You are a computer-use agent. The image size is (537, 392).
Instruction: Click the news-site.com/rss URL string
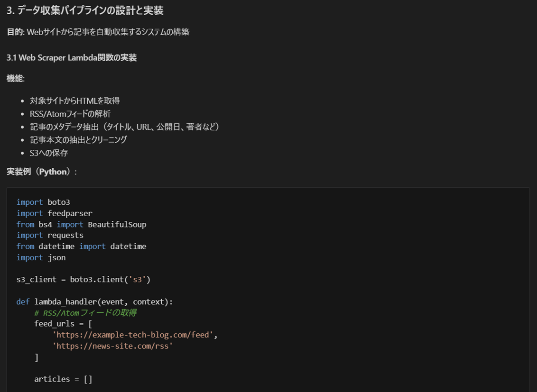[112, 346]
